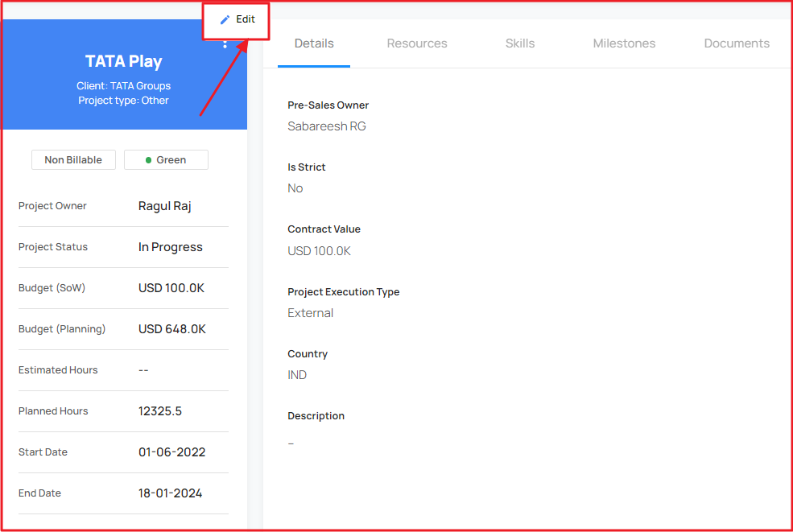Viewport: 793px width, 532px height.
Task: Click End Date value 18-01-2024
Action: [171, 493]
